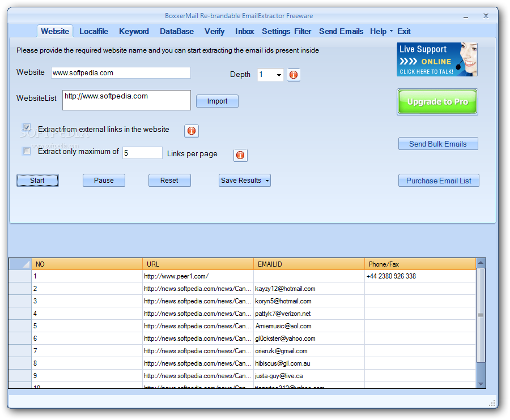Open the Live Support online banner
This screenshot has width=510, height=420.
tap(437, 59)
